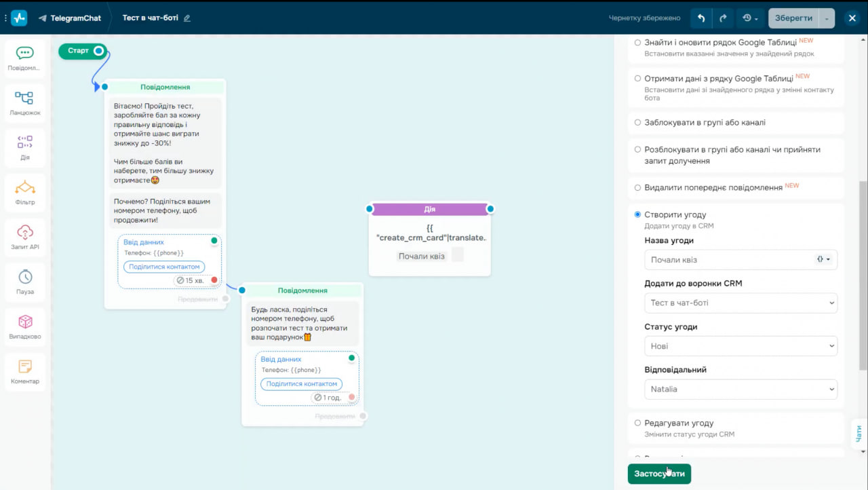Select the Ланцюжок block icon
Viewport: 868px width, 490px height.
coord(24,103)
